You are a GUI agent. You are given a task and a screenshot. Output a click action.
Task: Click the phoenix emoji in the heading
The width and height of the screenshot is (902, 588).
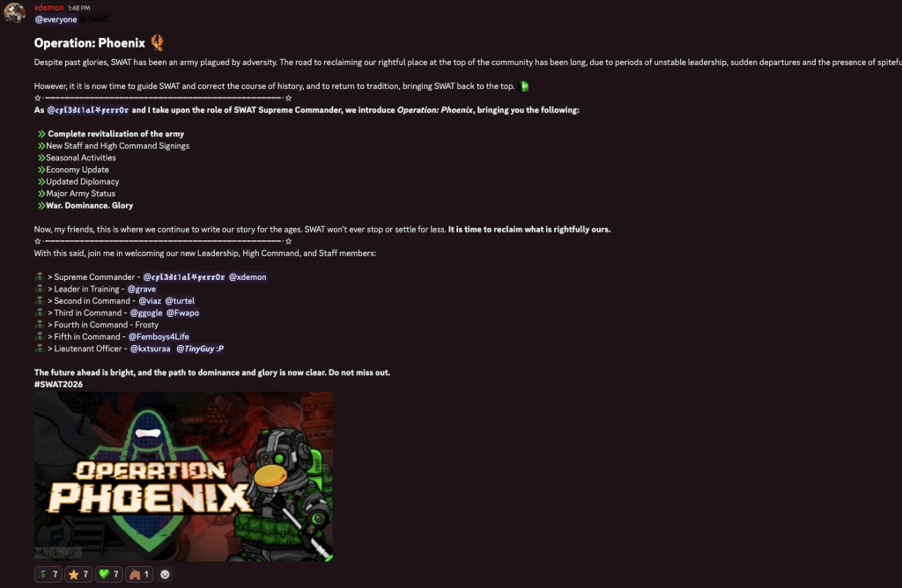point(157,42)
